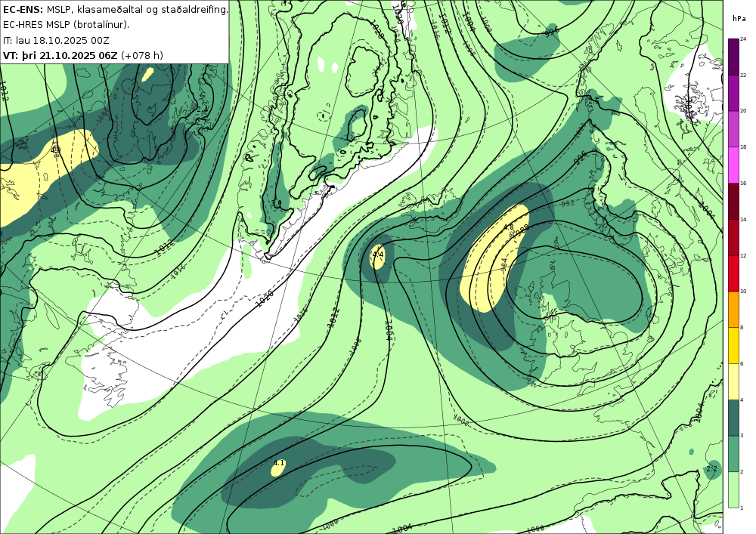Click the golden yellow 6–8 legend swatch
The width and height of the screenshot is (756, 534).
tap(733, 346)
